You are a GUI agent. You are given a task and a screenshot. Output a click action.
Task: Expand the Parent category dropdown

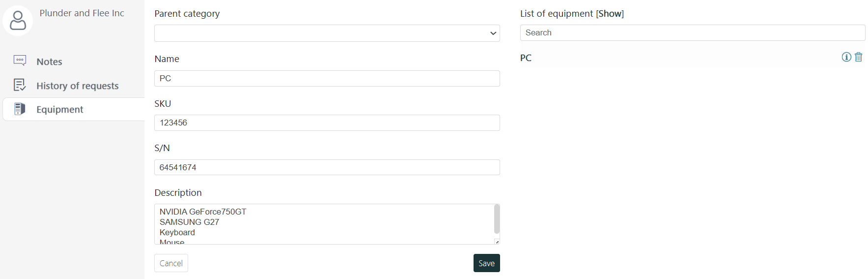click(x=327, y=33)
